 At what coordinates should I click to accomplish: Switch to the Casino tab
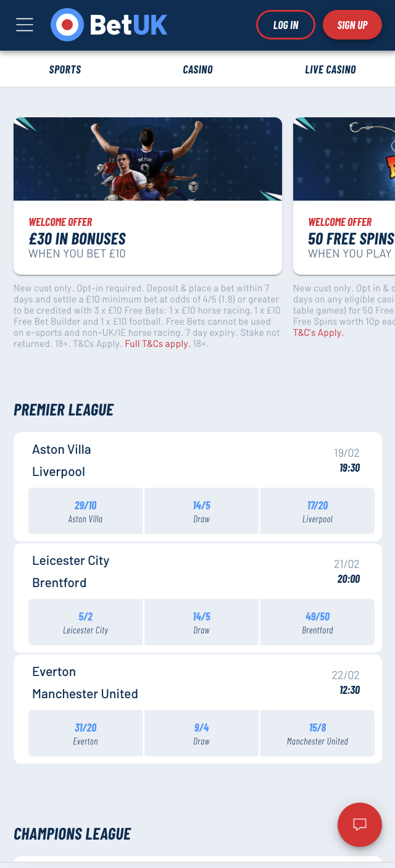pyautogui.click(x=197, y=70)
